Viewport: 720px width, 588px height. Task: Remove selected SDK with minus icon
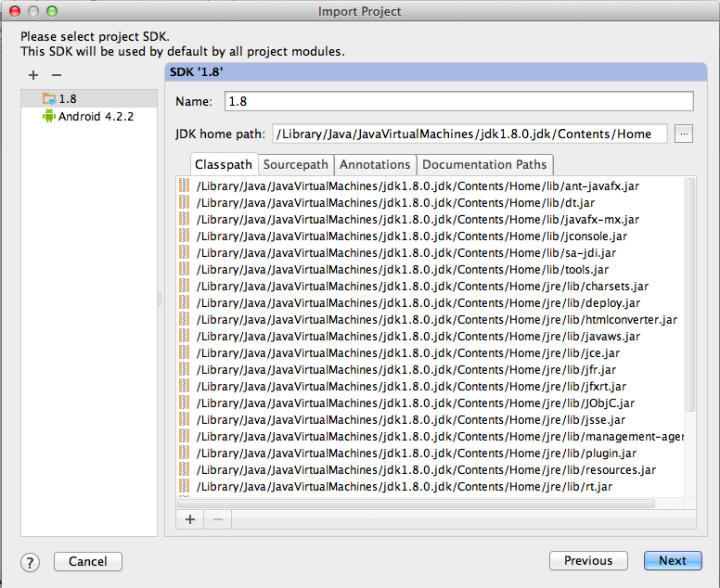coord(56,75)
